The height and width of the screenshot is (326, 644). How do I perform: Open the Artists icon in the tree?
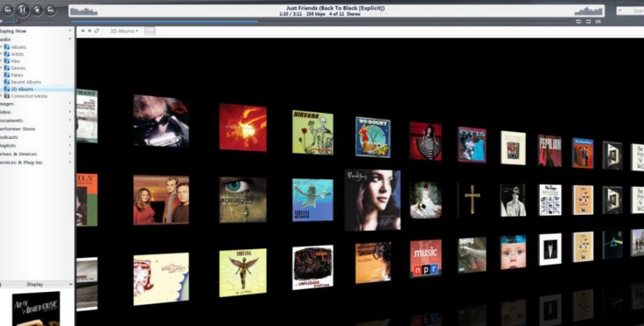[6, 54]
